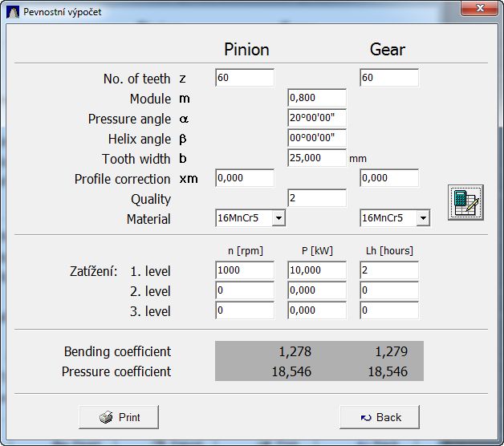Select the Quality input field
The width and height of the screenshot is (504, 446).
click(x=317, y=198)
